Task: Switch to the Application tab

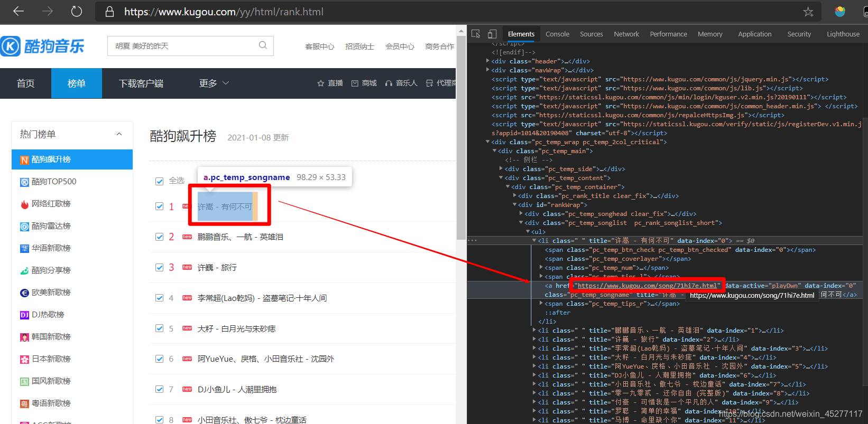Action: 754,34
